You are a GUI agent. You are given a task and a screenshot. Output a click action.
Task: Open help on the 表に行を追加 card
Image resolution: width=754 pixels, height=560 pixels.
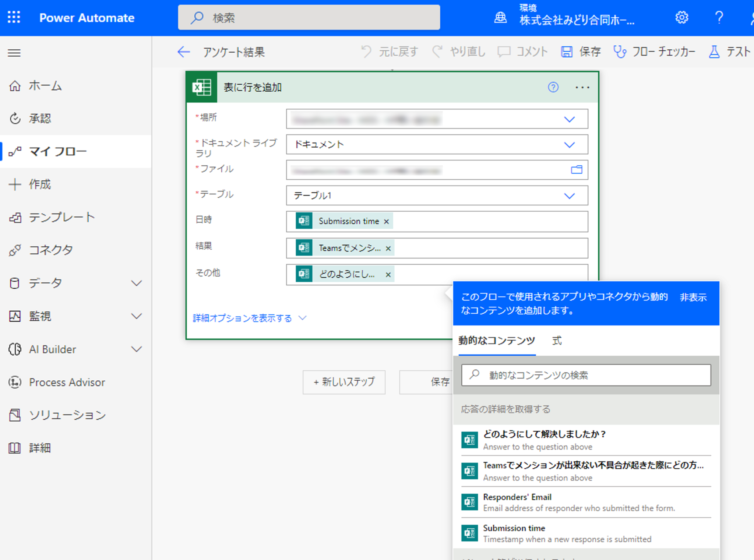click(x=553, y=87)
